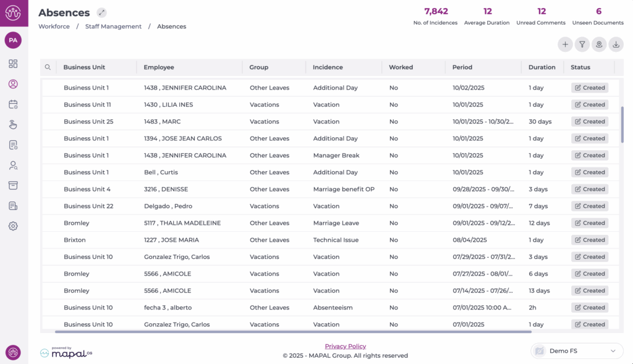This screenshot has width=633, height=364.
Task: Click the table search magnifier icon
Action: (x=48, y=67)
